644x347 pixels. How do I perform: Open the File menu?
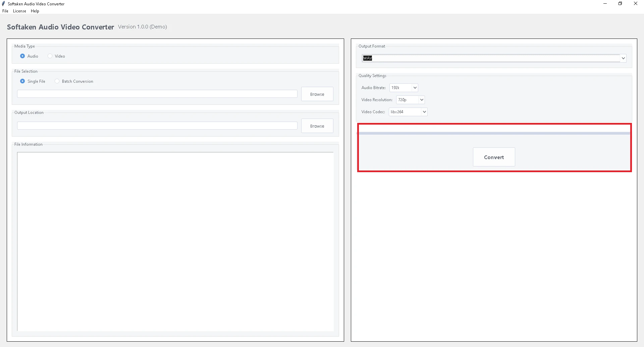(x=5, y=11)
